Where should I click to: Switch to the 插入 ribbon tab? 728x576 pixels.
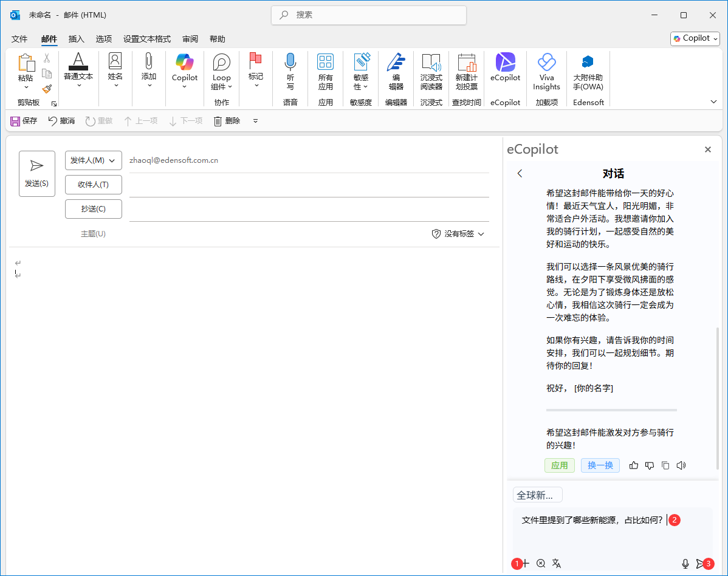click(x=76, y=38)
